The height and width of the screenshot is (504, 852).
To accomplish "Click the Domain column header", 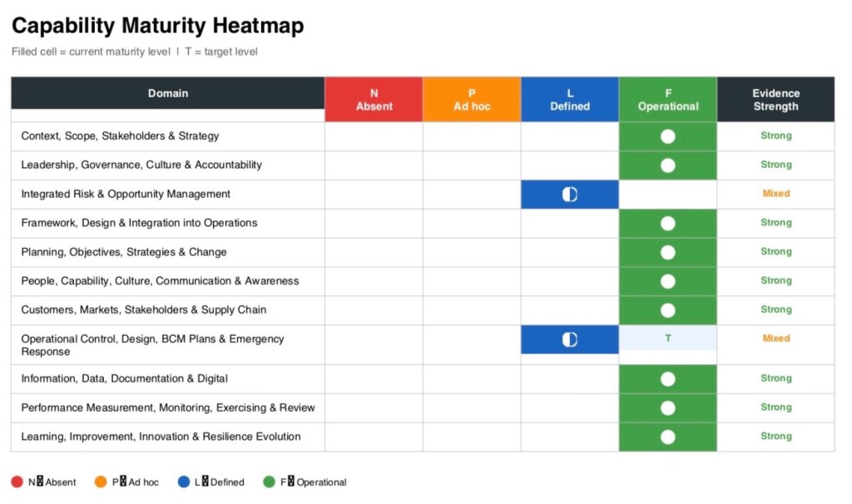I will (168, 93).
